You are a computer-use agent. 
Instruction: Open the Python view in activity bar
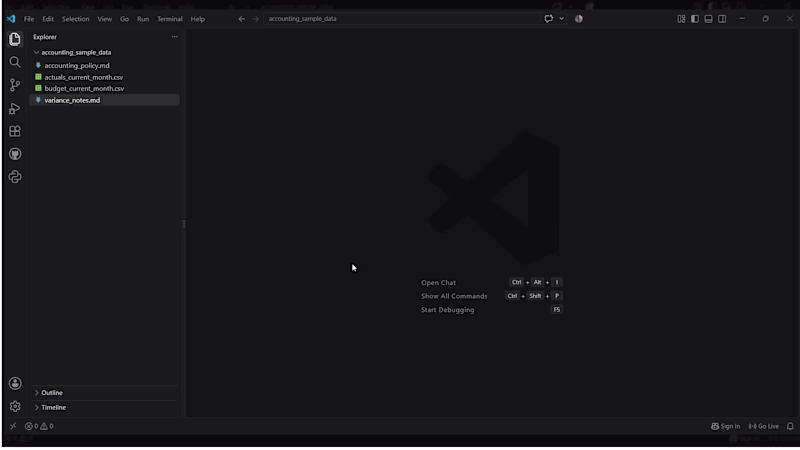click(x=15, y=177)
